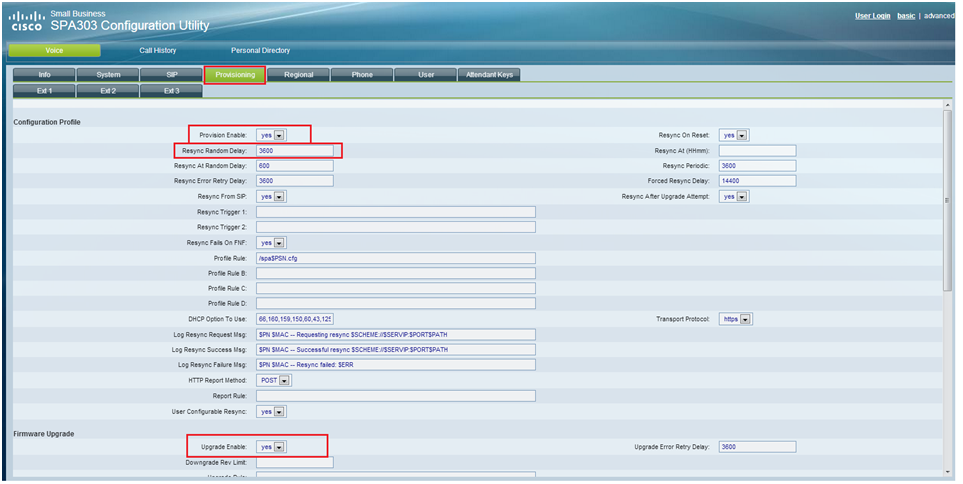
Task: Open the Upgrade Enable dropdown
Action: tap(271, 447)
